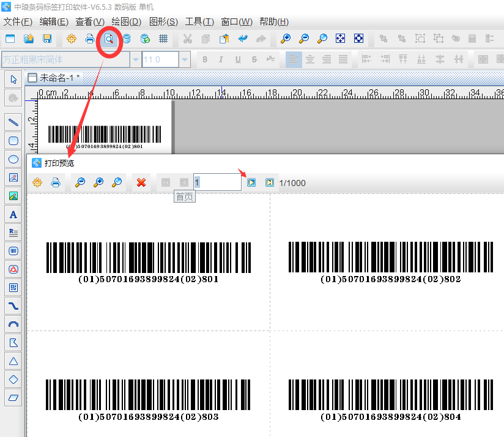Select the barcode drawing tool
The image size is (504, 437).
(x=13, y=251)
